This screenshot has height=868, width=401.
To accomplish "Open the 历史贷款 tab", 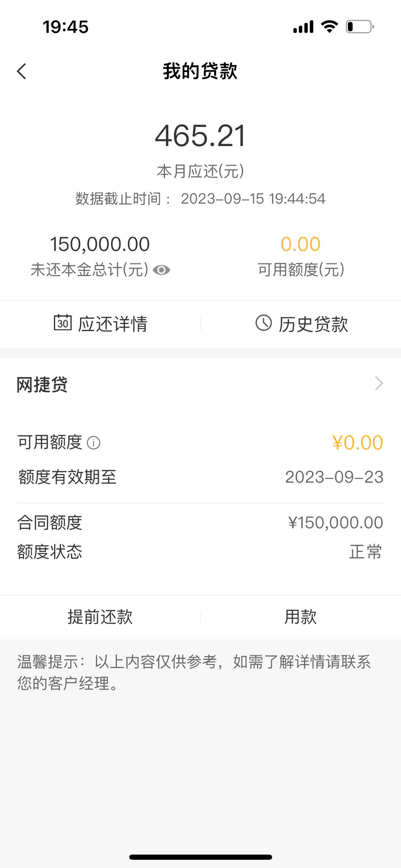I will (x=301, y=324).
